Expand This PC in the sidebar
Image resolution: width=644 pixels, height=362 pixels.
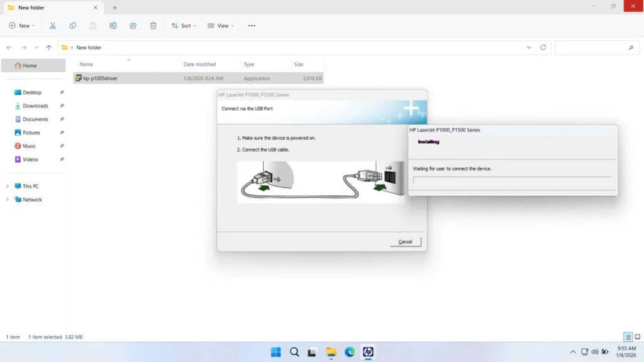[x=7, y=185]
